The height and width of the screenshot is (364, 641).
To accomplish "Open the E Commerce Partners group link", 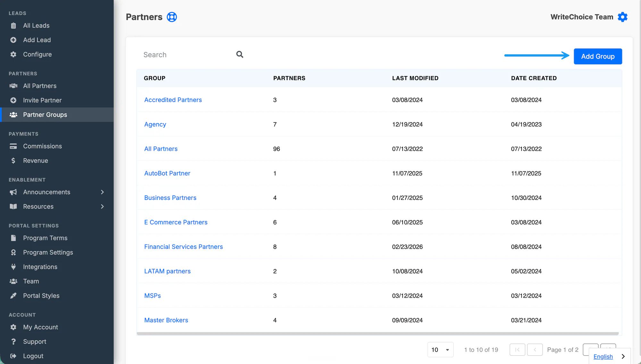I will tap(176, 222).
